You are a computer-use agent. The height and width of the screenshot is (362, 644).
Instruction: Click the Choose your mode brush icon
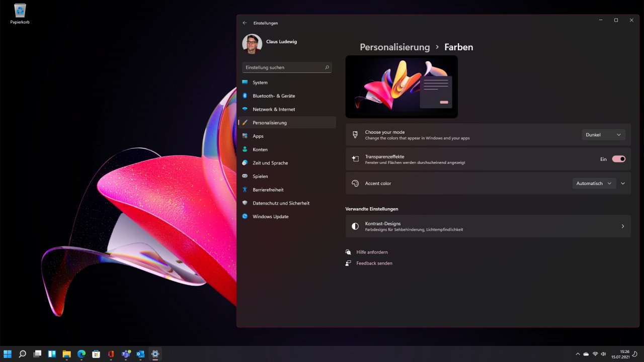click(355, 135)
